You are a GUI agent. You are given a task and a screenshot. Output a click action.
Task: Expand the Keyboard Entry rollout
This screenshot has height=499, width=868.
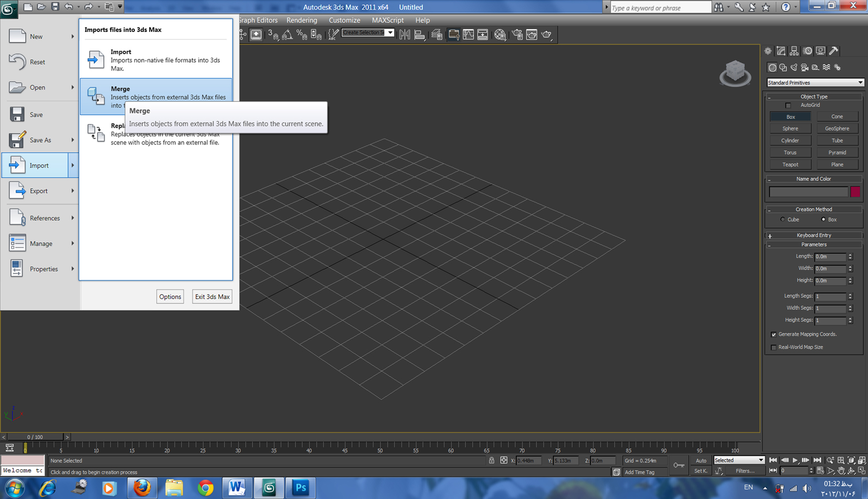(x=813, y=235)
